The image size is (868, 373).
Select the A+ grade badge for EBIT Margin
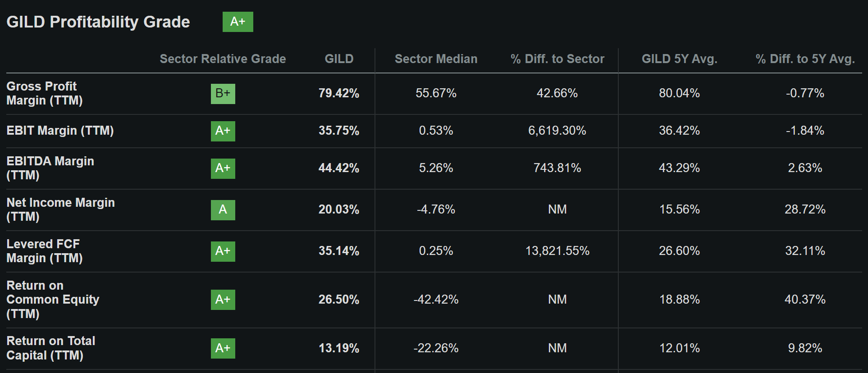click(223, 131)
